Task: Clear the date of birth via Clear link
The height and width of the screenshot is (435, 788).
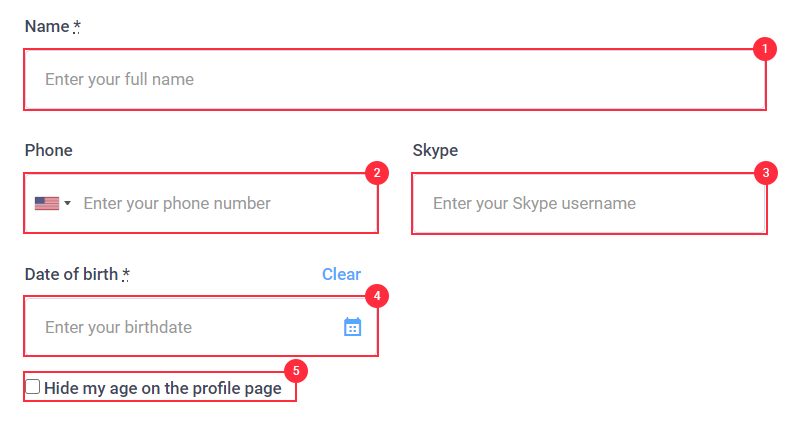Action: tap(341, 274)
